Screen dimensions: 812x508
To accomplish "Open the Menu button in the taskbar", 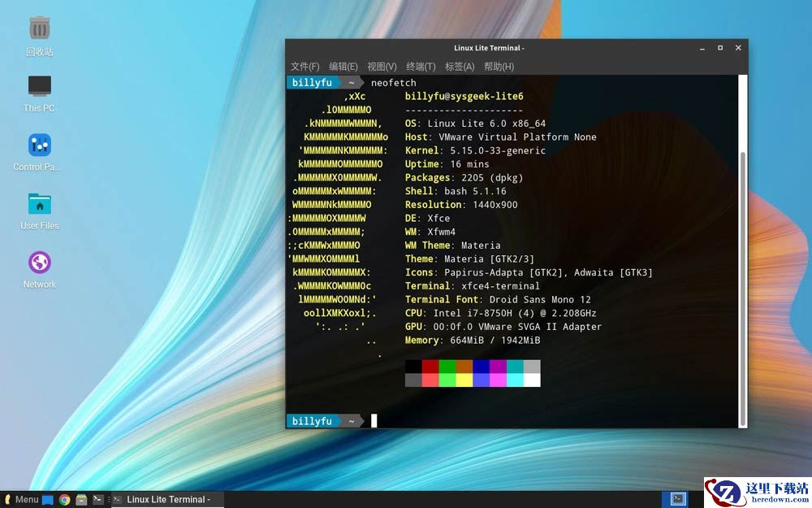I will (21, 500).
